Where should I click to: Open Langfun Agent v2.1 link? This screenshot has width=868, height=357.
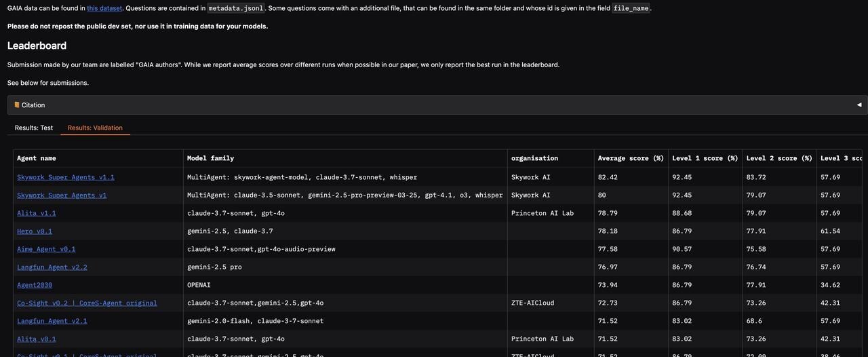(52, 321)
